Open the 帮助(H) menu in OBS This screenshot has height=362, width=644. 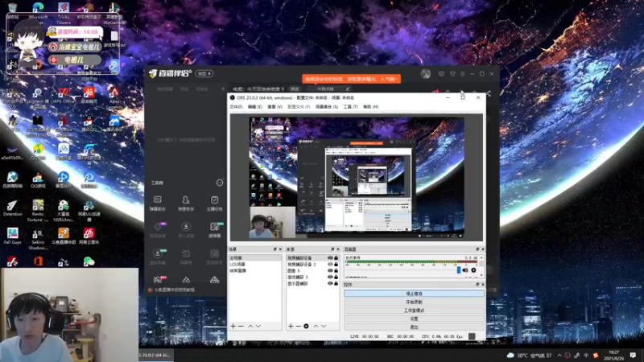(370, 107)
